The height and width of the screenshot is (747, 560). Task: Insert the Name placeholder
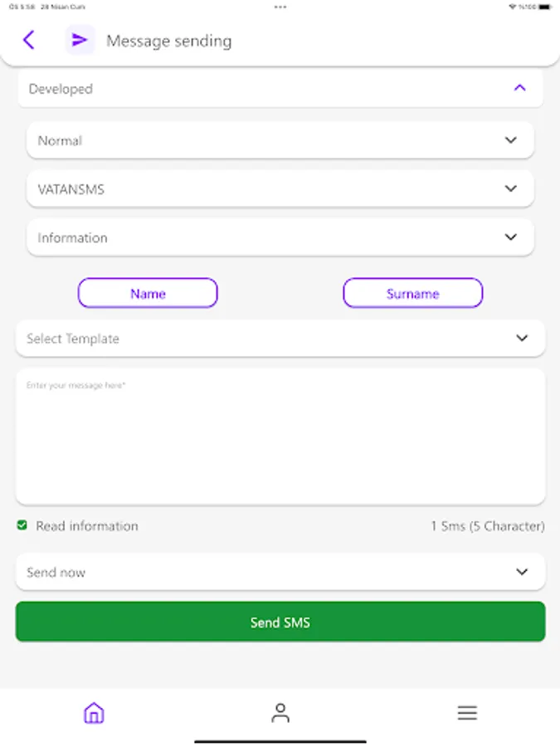coord(148,293)
